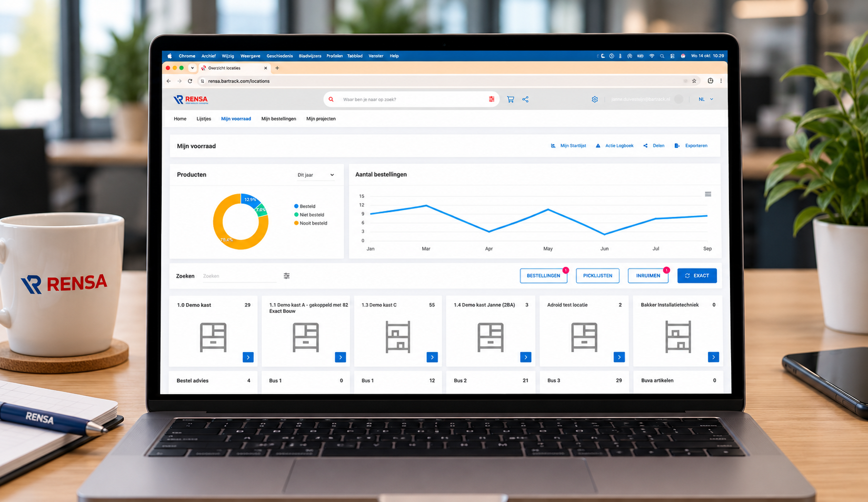Screen dimensions: 868x502
Task: Close the Overzicht locaties tab
Action: [265, 68]
